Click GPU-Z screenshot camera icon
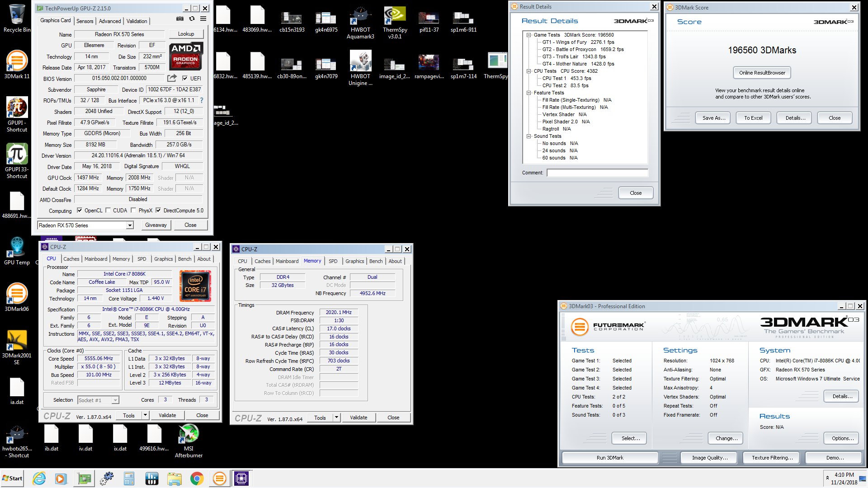 pyautogui.click(x=180, y=19)
